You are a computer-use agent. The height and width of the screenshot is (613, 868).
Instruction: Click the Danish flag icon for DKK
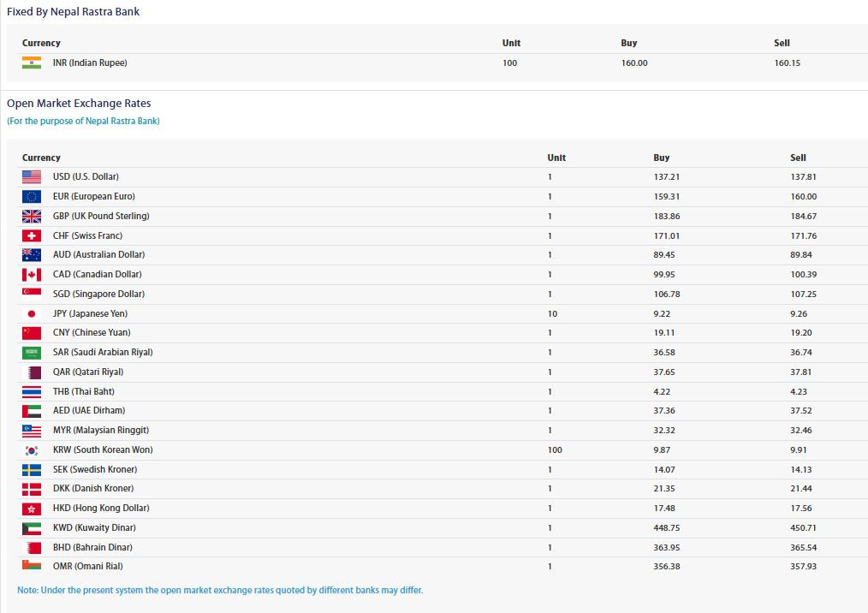(x=32, y=489)
